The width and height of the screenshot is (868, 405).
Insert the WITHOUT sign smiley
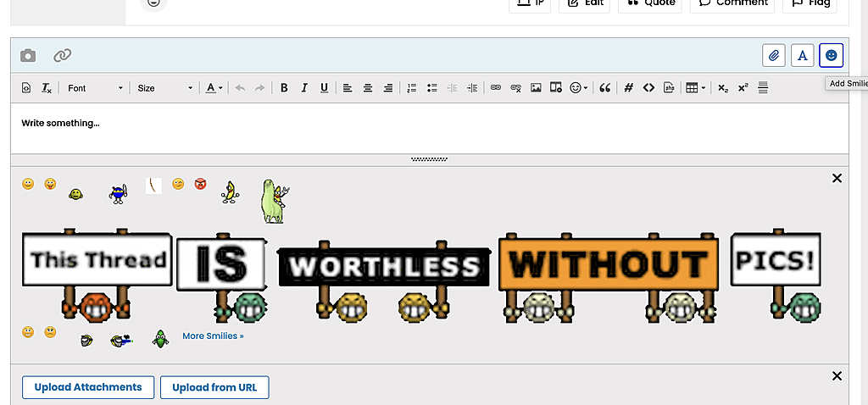tap(609, 278)
